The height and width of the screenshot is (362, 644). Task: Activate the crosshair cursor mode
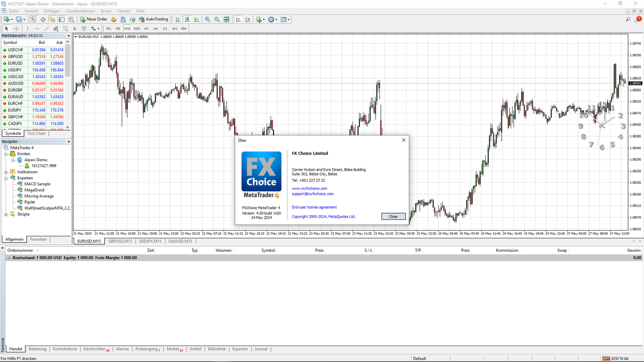[x=16, y=28]
